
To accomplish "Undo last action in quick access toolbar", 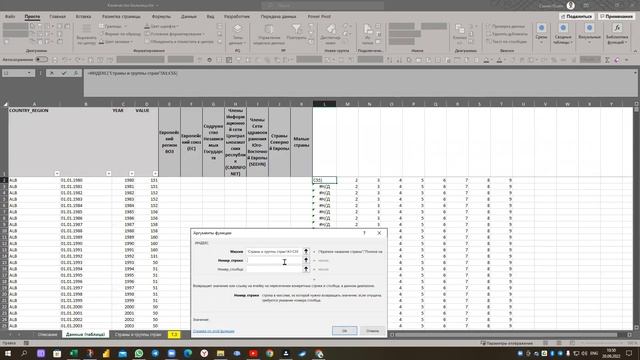I will click(65, 60).
